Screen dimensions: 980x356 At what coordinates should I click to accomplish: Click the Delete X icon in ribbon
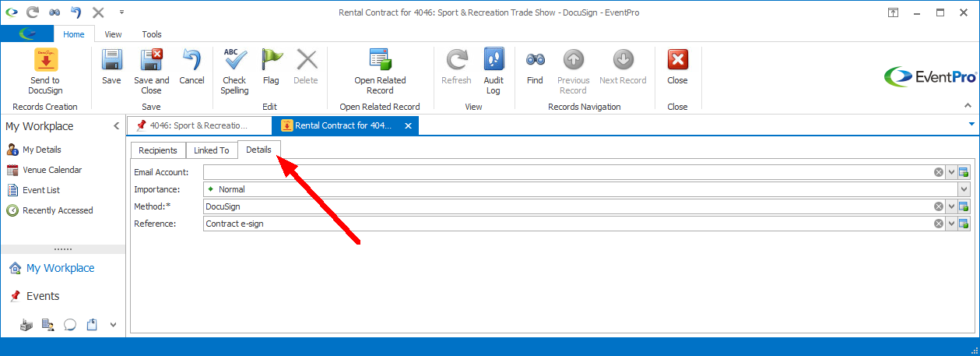pos(306,60)
